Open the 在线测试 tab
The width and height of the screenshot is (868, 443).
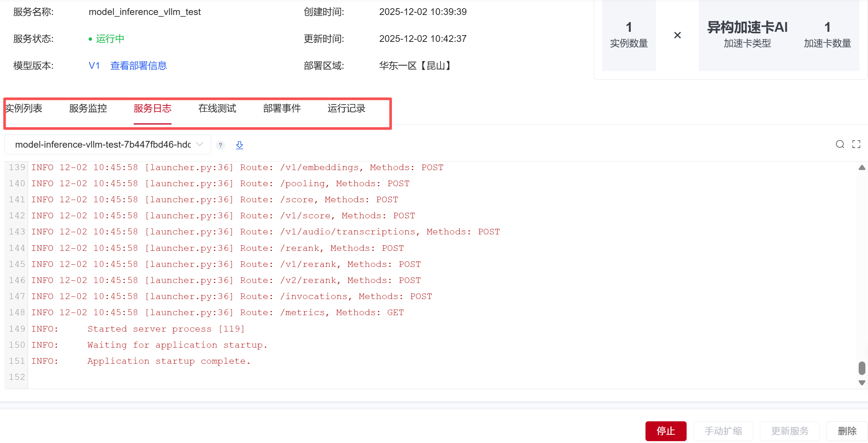[x=217, y=108]
